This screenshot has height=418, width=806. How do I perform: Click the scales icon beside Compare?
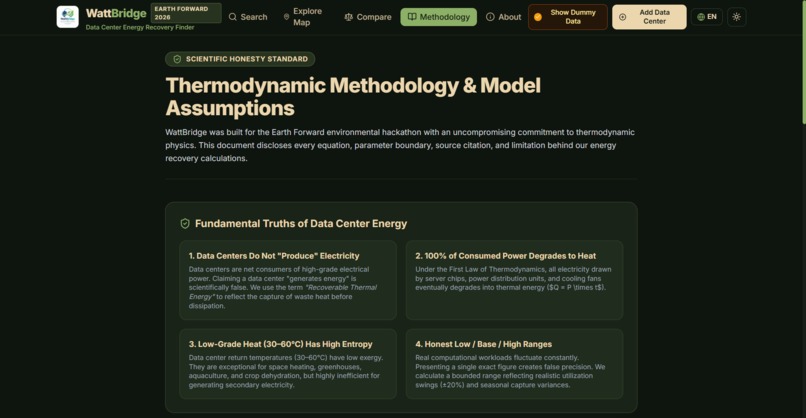point(349,17)
